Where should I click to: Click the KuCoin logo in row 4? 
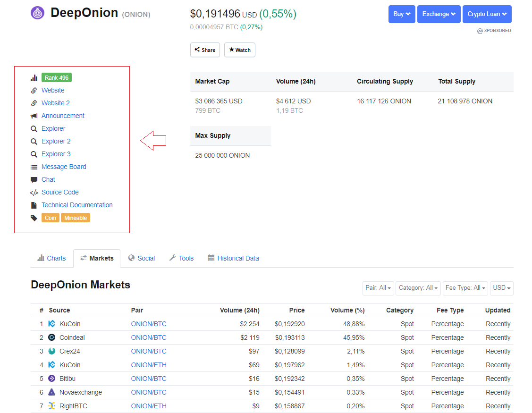coord(51,365)
